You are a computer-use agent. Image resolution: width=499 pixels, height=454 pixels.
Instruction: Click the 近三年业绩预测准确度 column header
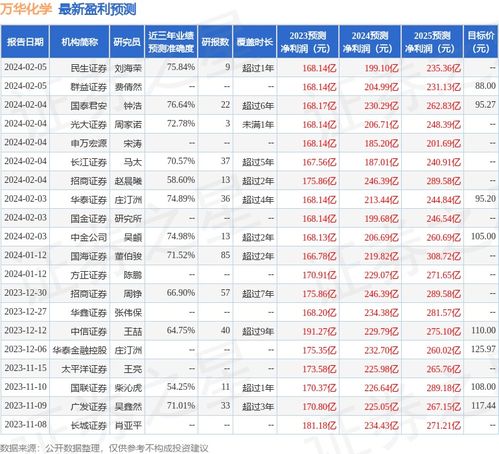[171, 42]
